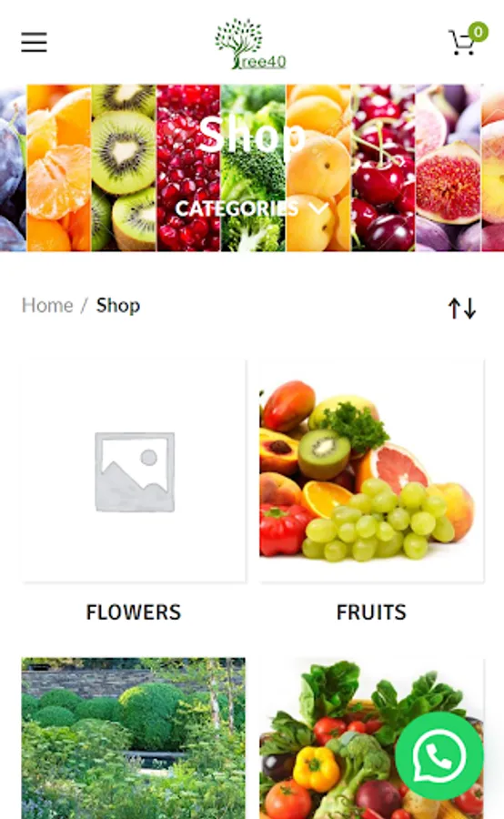Image resolution: width=504 pixels, height=819 pixels.
Task: Open the Fruits category image
Action: (371, 470)
